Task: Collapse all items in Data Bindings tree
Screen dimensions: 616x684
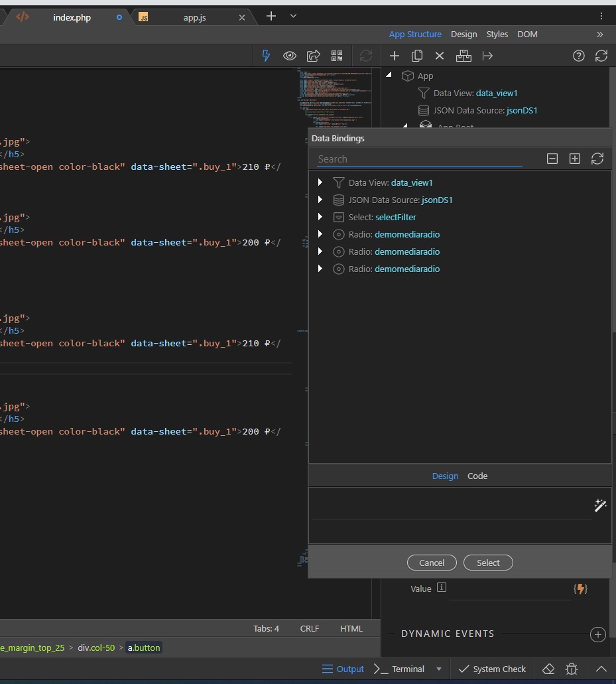Action: (x=552, y=159)
